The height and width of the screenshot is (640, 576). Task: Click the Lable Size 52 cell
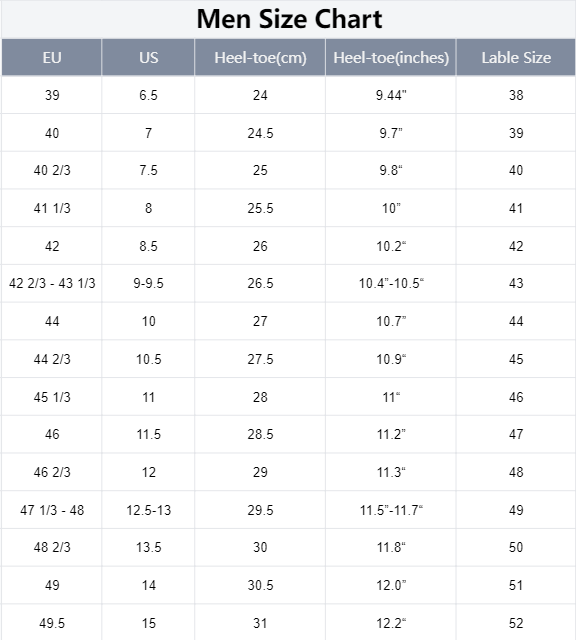(516, 623)
